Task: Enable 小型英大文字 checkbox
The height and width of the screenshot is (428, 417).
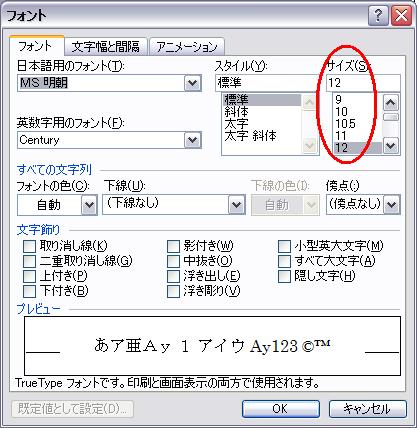Action: [284, 247]
